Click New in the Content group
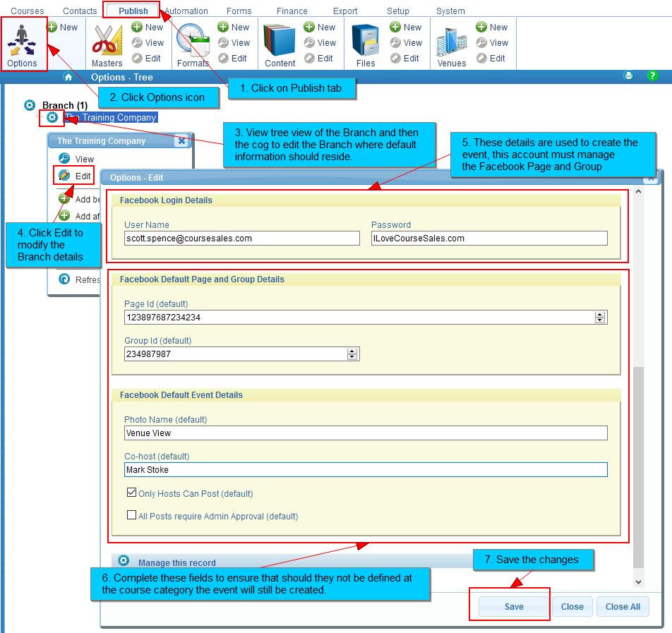This screenshot has width=672, height=633. click(x=320, y=27)
